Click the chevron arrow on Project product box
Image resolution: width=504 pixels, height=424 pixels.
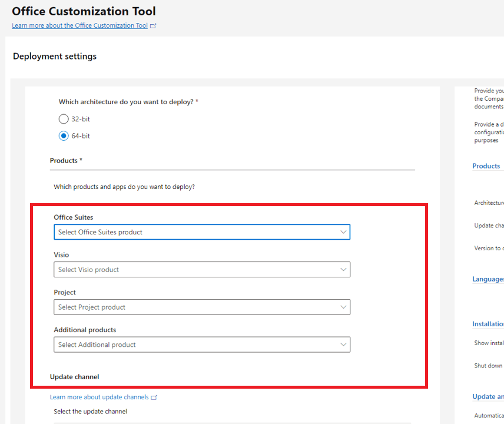[343, 307]
